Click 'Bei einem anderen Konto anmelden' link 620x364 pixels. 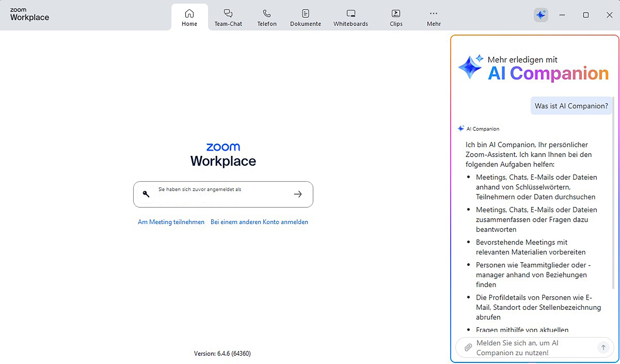pyautogui.click(x=259, y=222)
